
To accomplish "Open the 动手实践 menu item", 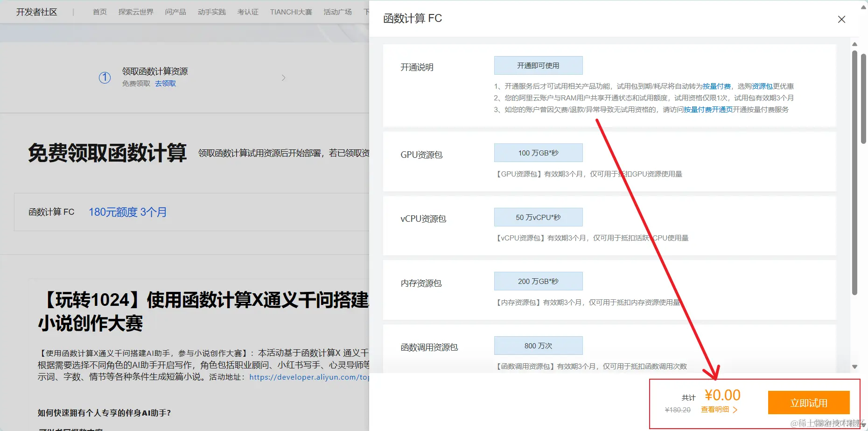I will coord(211,12).
